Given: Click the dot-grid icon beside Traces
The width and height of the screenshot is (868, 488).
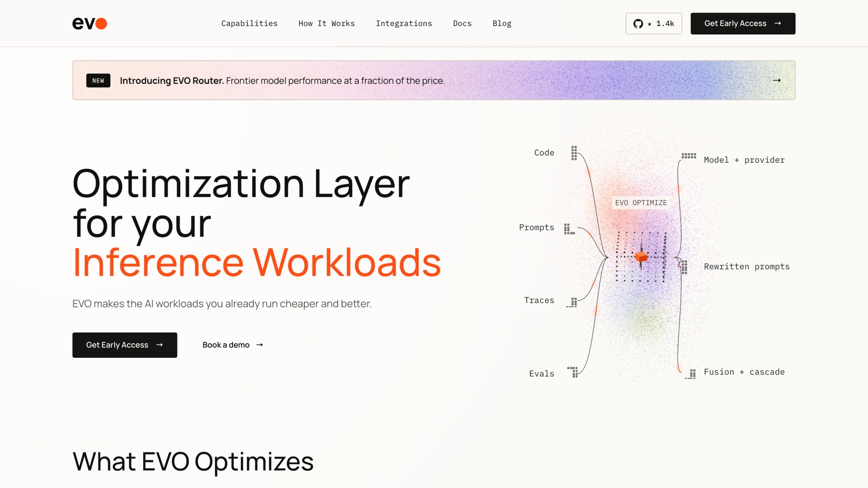Looking at the screenshot, I should pos(572,302).
